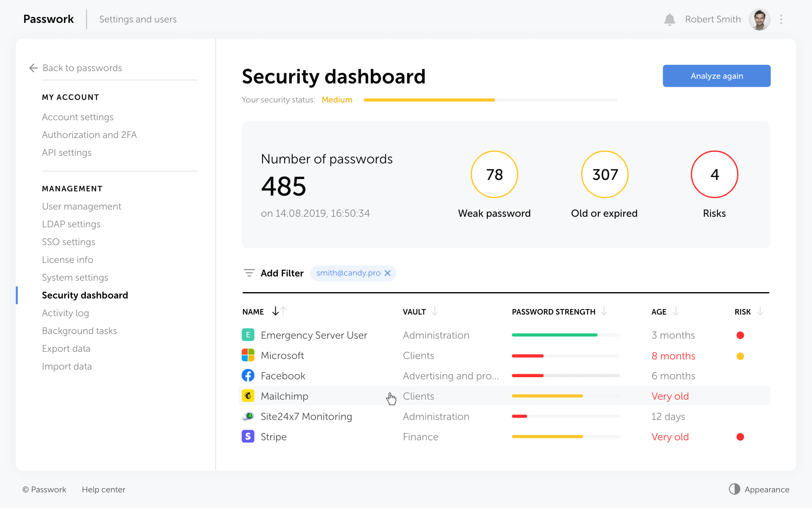Image resolution: width=812 pixels, height=508 pixels.
Task: Click the notification bell icon
Action: (x=669, y=19)
